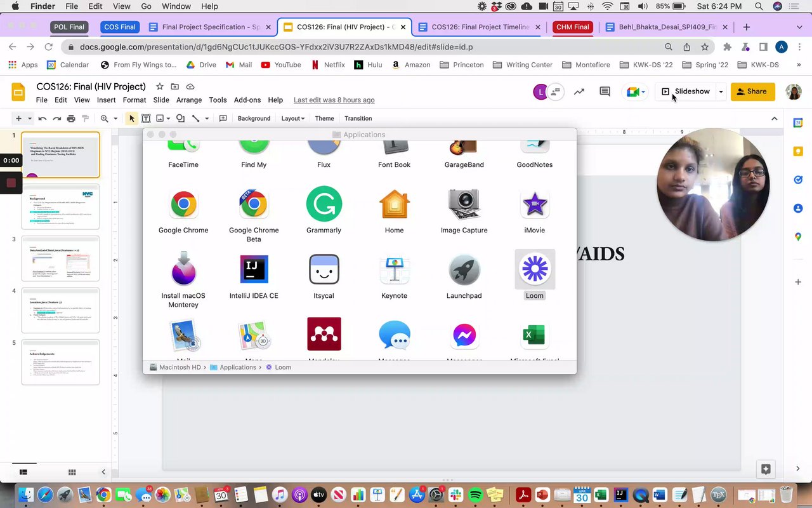
Task: Click Macintosh HD in the path bar
Action: tap(175, 367)
